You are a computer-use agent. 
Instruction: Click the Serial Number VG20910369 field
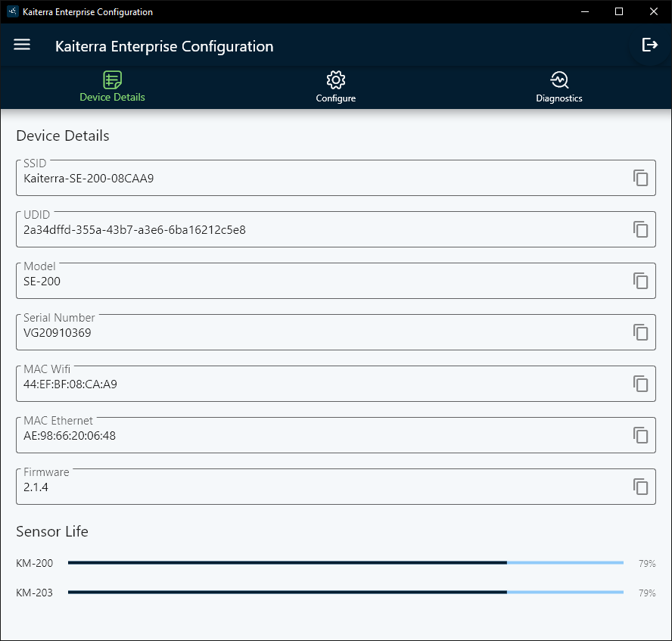336,332
